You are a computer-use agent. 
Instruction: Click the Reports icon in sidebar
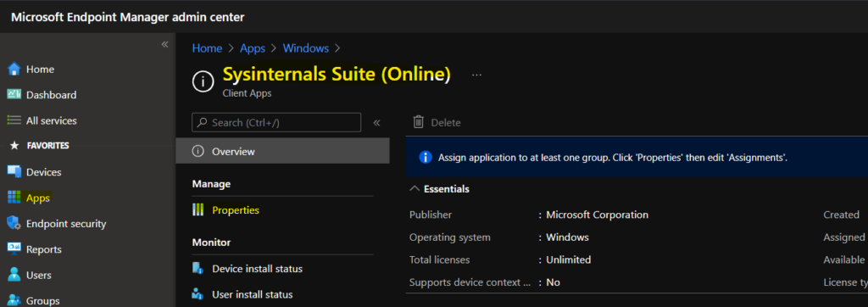[x=14, y=249]
